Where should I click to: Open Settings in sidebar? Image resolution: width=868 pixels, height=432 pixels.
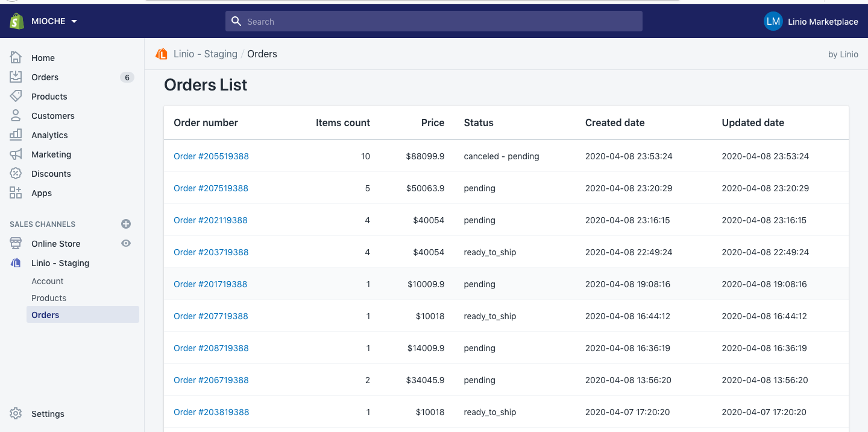point(48,414)
